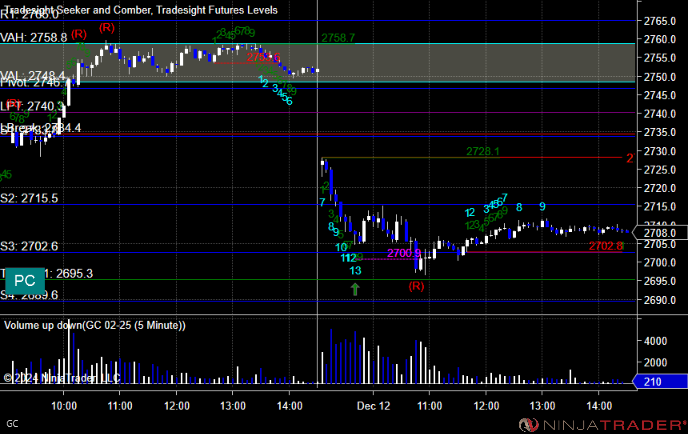The image size is (688, 434).
Task: Click the Volume up down indicator title
Action: tap(95, 325)
